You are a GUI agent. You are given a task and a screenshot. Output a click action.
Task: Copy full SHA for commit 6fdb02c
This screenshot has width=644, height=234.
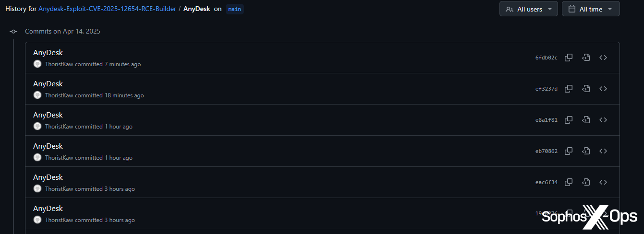point(569,58)
